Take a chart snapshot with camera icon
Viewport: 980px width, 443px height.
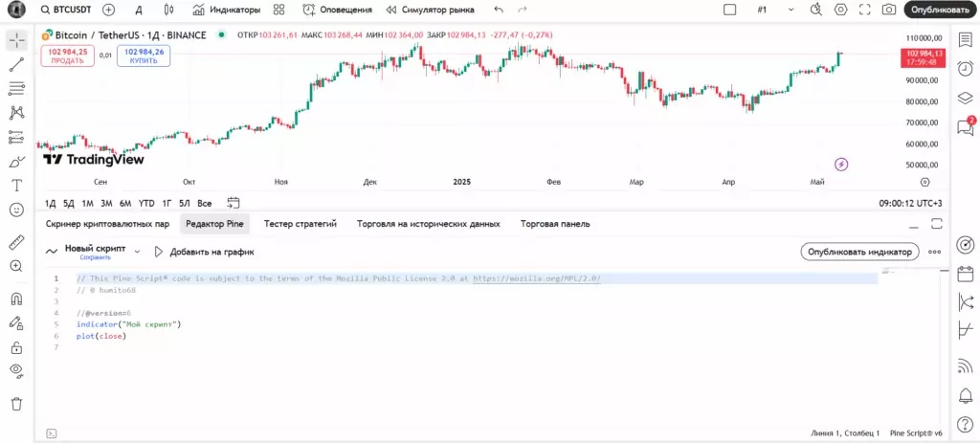point(889,10)
